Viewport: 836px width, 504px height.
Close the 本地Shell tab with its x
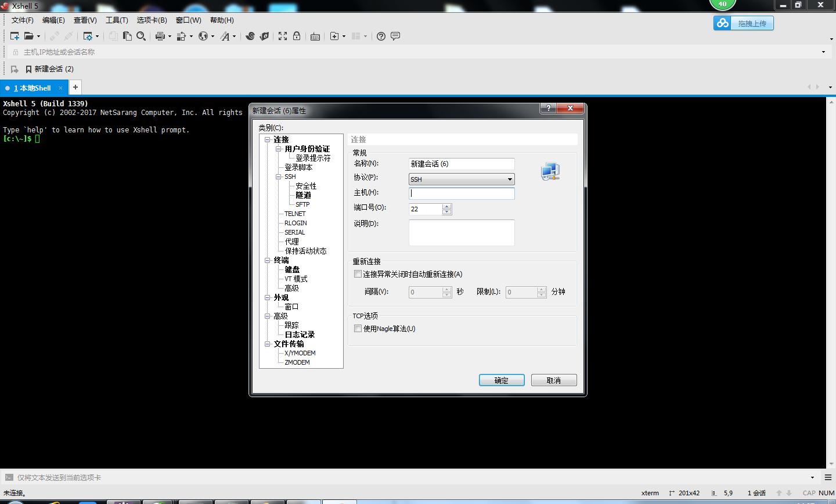pos(60,88)
